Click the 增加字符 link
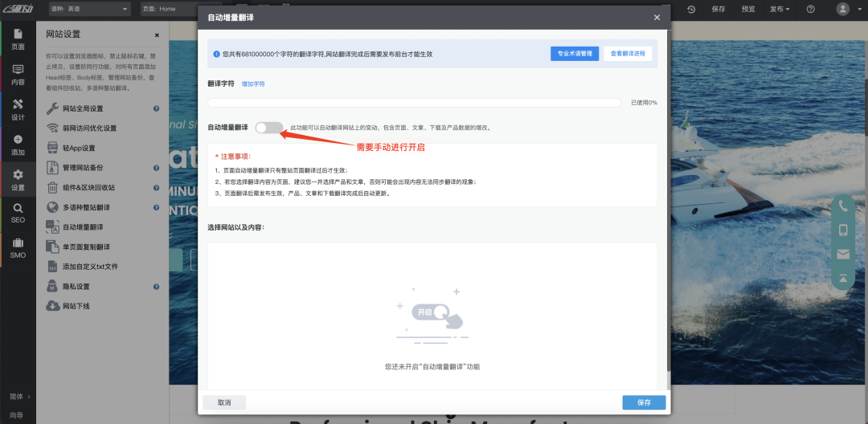Viewport: 868px width, 424px height. click(x=253, y=84)
